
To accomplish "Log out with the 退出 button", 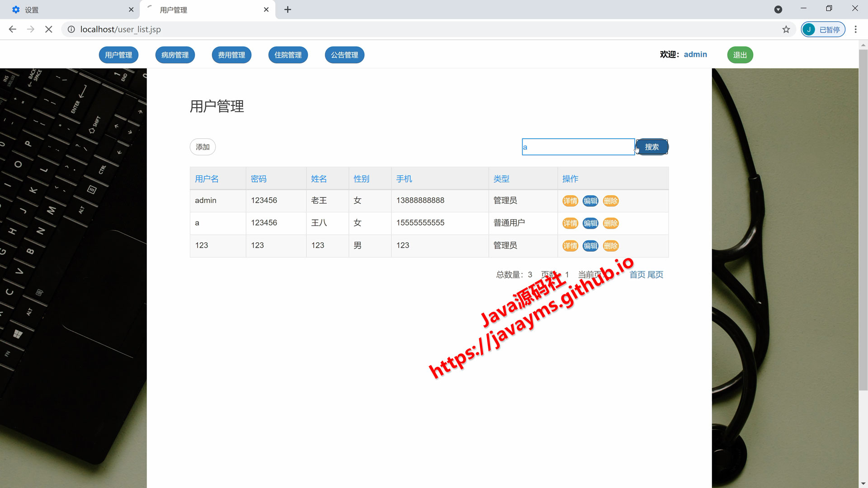I will [x=740, y=55].
